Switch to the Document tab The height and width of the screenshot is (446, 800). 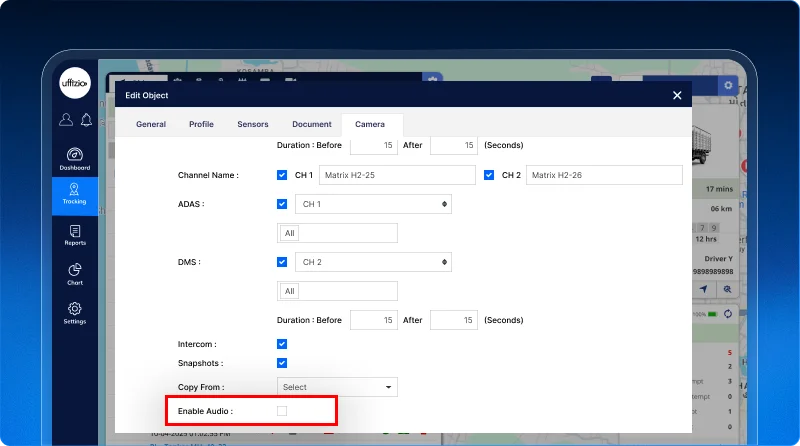312,124
